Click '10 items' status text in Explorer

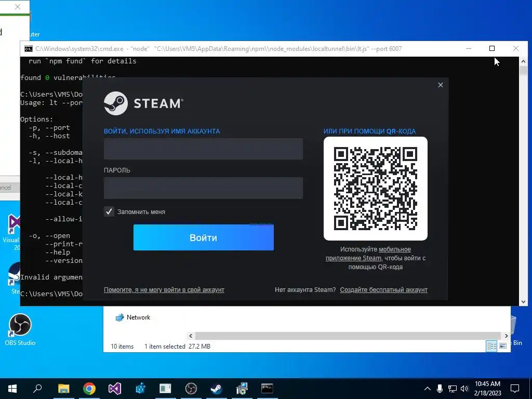pyautogui.click(x=122, y=347)
